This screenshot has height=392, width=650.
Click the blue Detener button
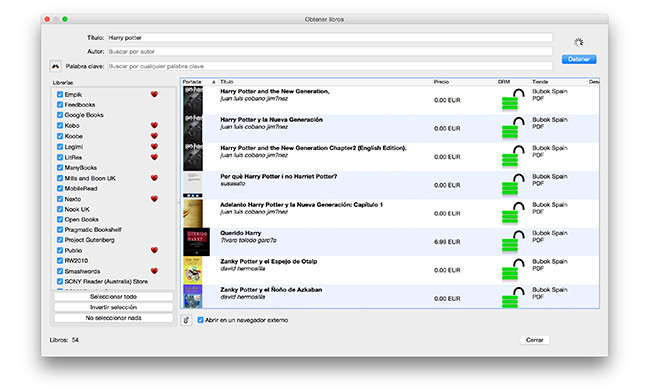click(579, 59)
